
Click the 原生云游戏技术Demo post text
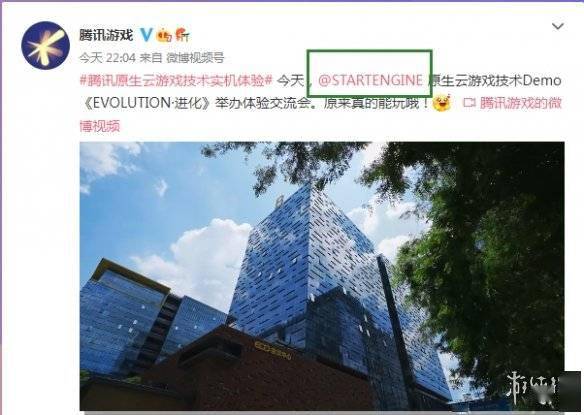[x=495, y=80]
